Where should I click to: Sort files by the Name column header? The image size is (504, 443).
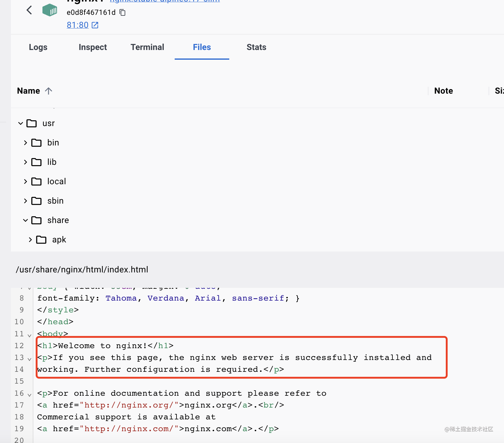tap(29, 91)
